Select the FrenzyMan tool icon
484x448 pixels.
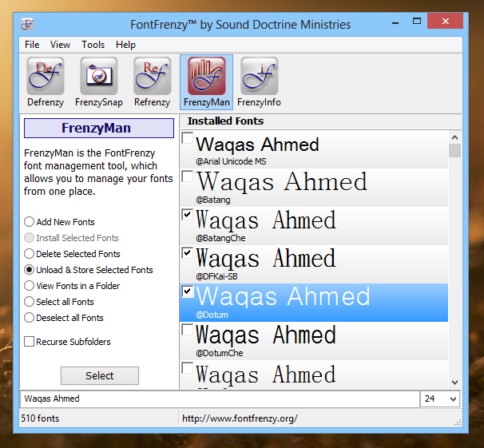pos(207,82)
